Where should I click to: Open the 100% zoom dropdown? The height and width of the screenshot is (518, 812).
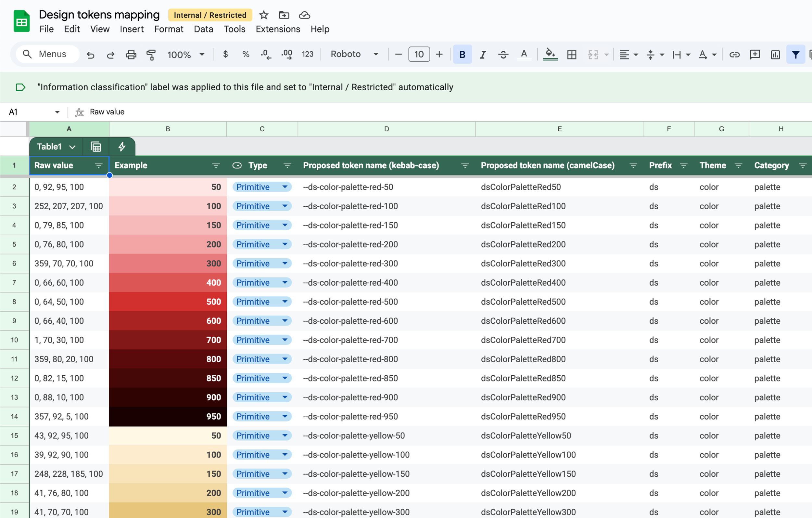[185, 54]
